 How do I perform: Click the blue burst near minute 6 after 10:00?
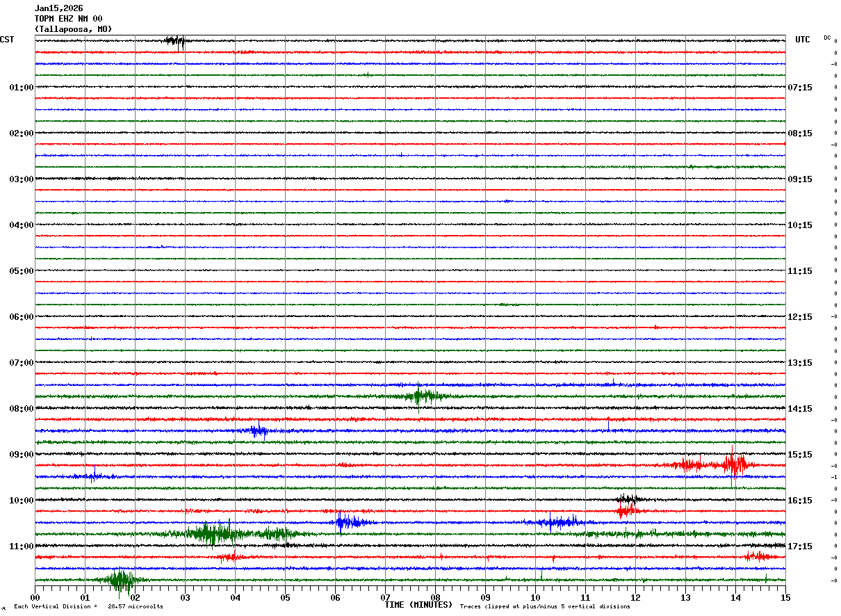(351, 522)
